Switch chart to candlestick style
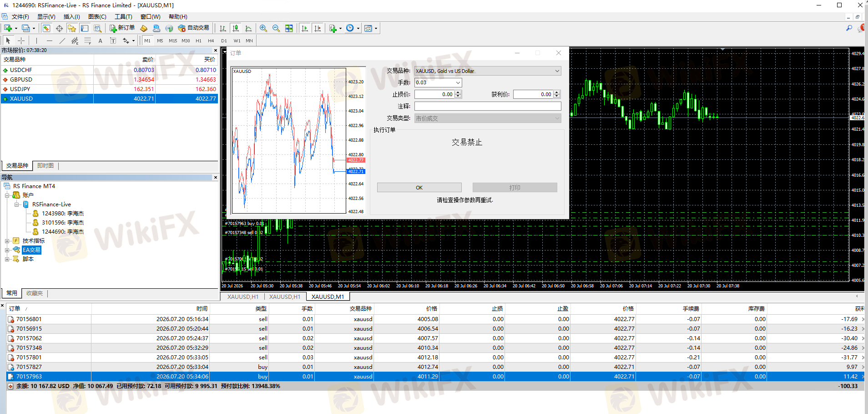Screen dimensions: 868x414 pyautogui.click(x=236, y=28)
